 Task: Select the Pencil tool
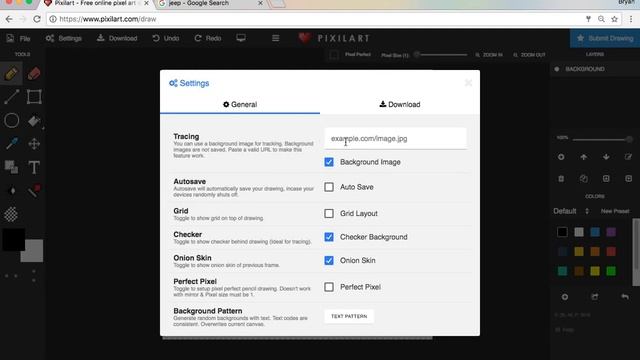click(11, 74)
